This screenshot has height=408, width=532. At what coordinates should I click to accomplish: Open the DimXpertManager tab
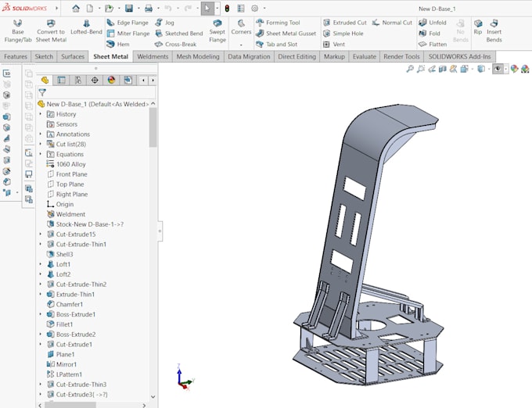[x=95, y=81]
